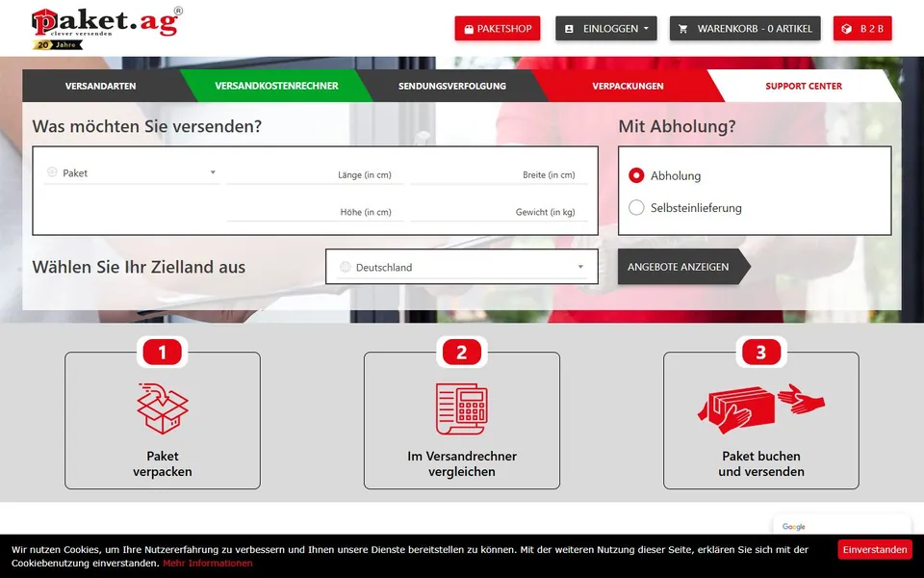Click the calculator icon for Versandrechner
Screen dimensions: 924x578
point(461,408)
